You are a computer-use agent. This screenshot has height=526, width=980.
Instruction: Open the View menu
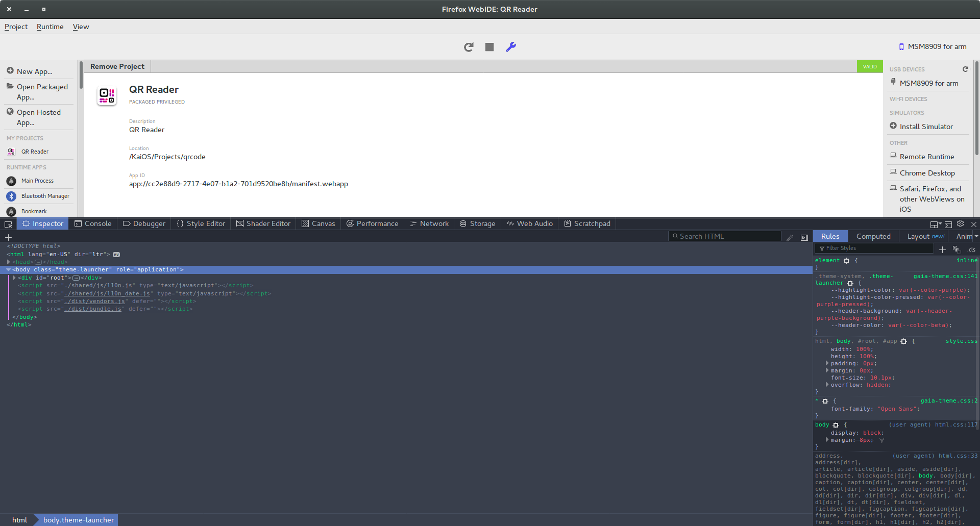tap(81, 27)
